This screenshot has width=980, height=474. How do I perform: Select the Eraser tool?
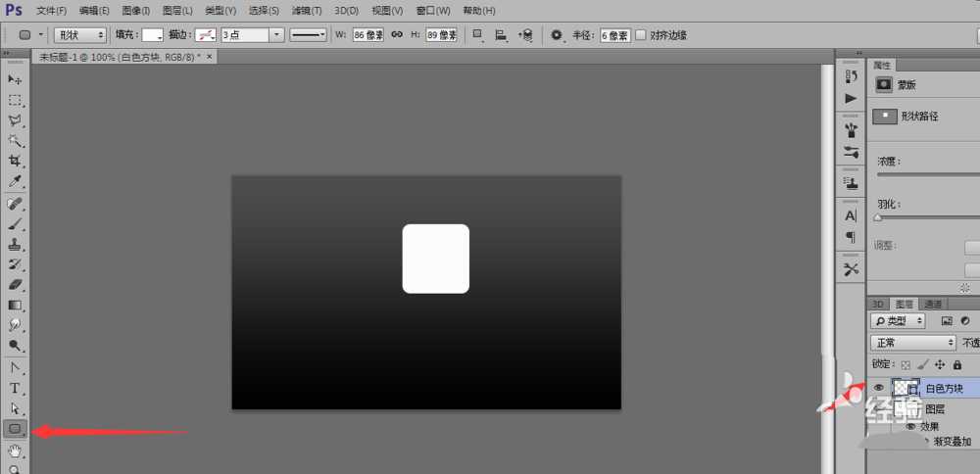[x=15, y=284]
